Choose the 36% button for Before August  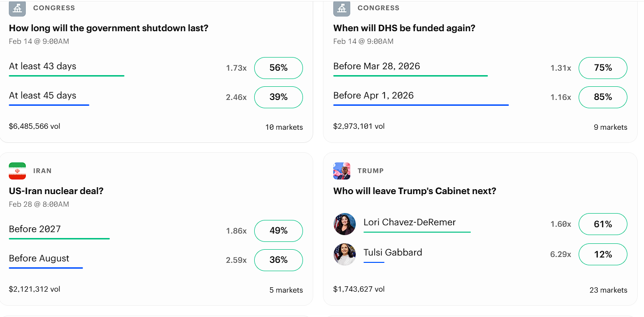point(278,260)
